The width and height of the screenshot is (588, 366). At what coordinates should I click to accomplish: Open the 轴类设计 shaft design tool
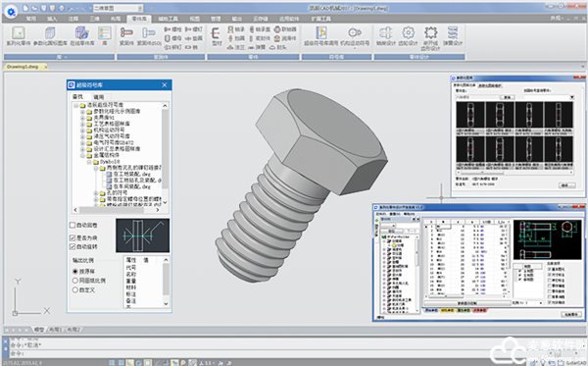tap(386, 36)
